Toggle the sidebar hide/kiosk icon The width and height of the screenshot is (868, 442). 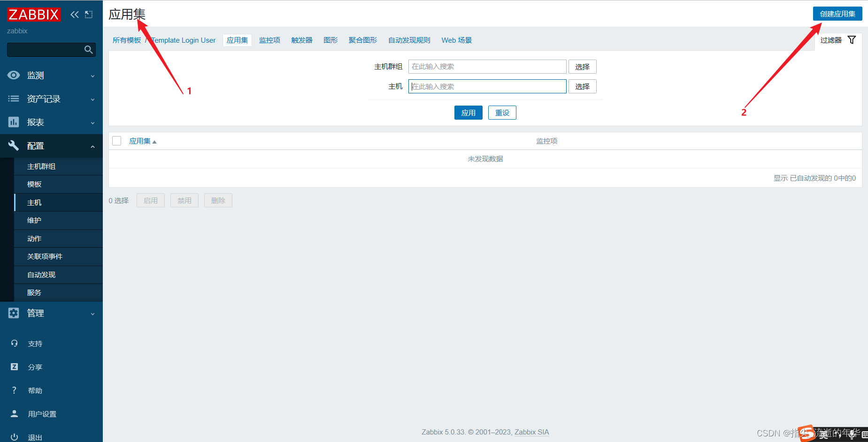click(x=89, y=15)
